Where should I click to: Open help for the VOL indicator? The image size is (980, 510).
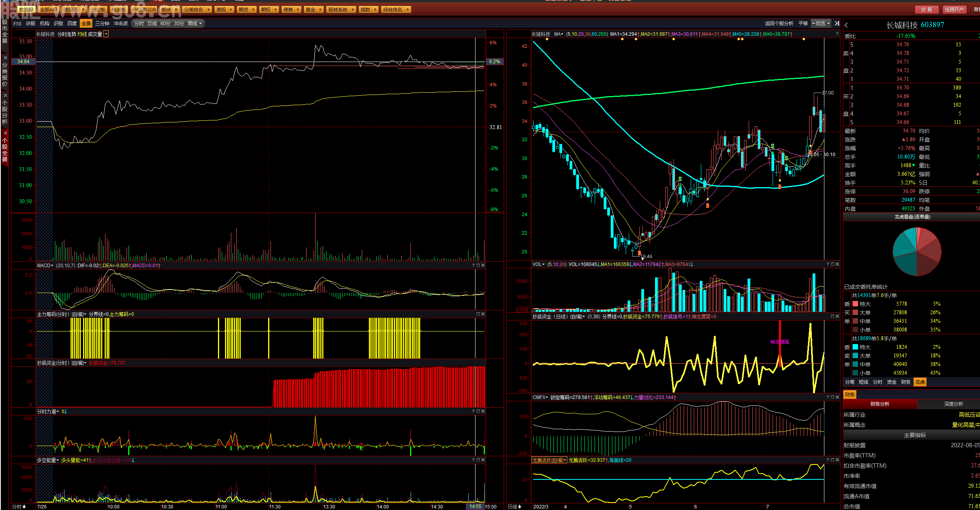tap(828, 264)
